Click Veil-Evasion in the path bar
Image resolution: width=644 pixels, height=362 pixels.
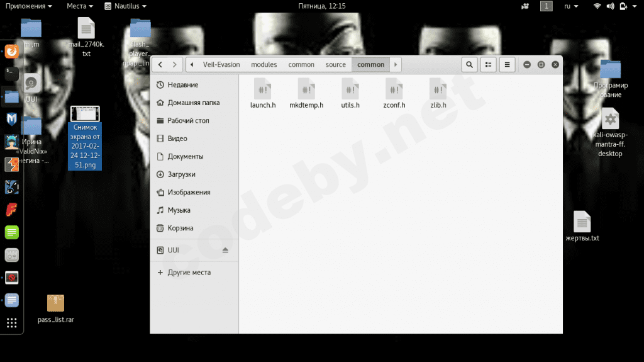(x=221, y=64)
